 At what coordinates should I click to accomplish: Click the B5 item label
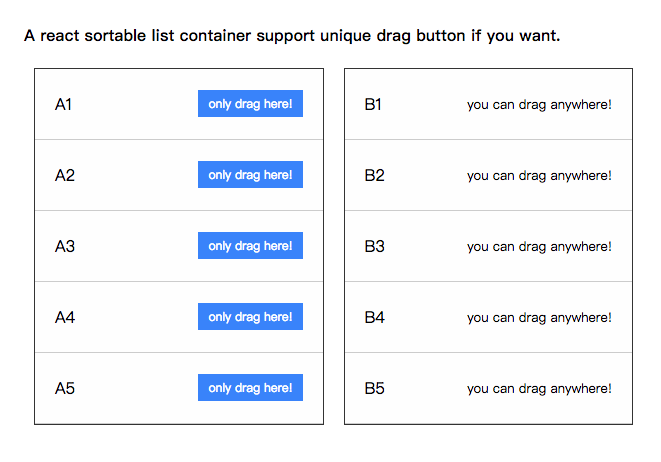coord(374,388)
